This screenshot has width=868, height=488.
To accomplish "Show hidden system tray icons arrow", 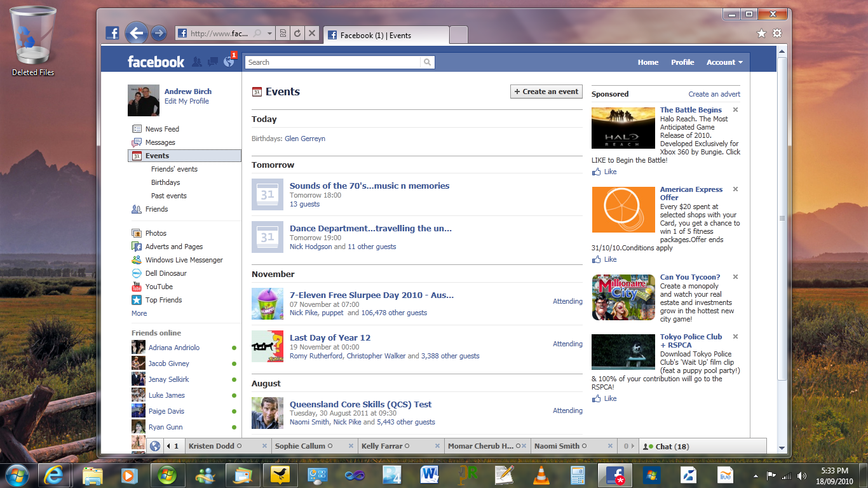I will point(756,475).
